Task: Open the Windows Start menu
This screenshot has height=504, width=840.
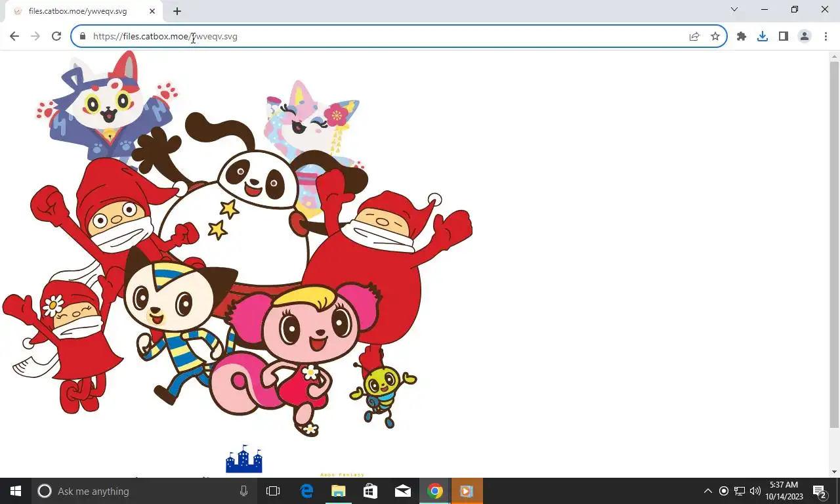Action: pyautogui.click(x=16, y=491)
